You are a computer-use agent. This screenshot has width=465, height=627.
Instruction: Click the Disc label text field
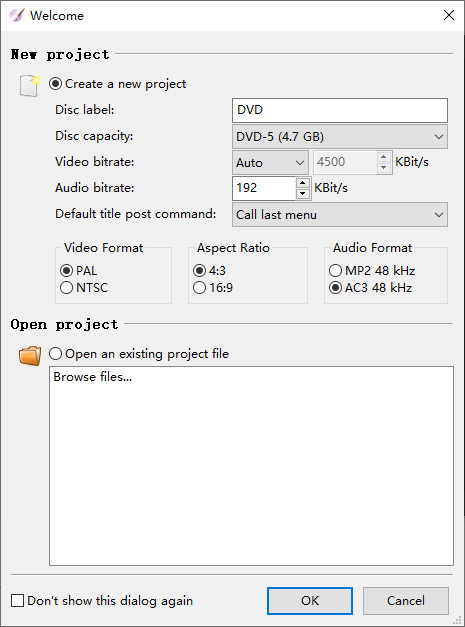[x=339, y=110]
